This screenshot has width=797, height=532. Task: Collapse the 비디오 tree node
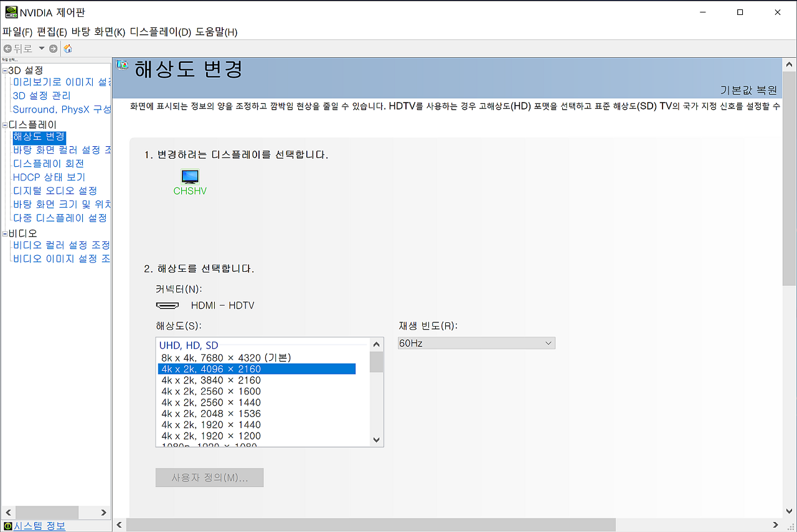[x=5, y=233]
